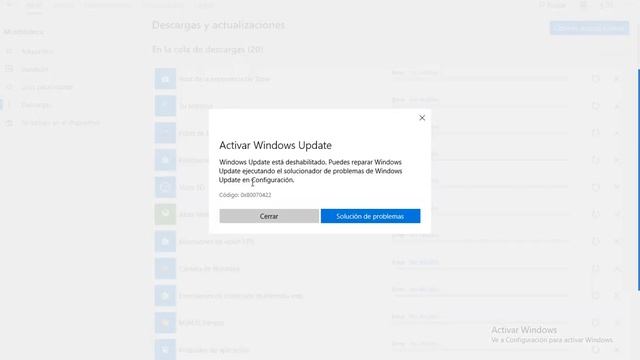Select Adquirido in the library sidebar
This screenshot has height=360, width=640.
tap(37, 51)
